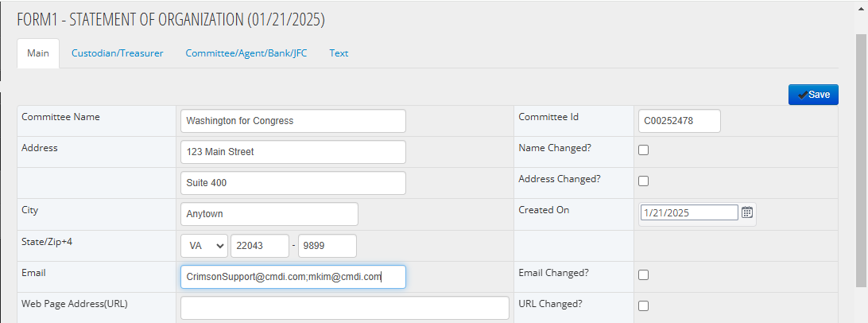Click the vertical scrollbar on the right
Screen dimensions: 868x323
(x=862, y=161)
